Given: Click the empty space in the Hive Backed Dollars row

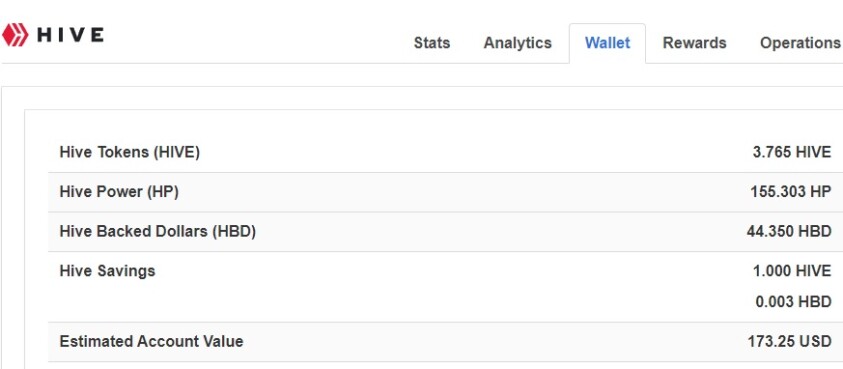Looking at the screenshot, I should pos(500,232).
